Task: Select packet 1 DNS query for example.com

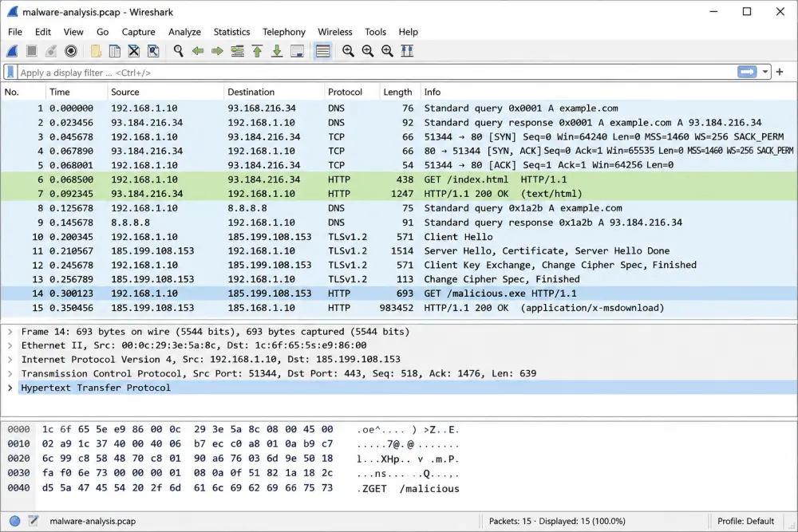Action: point(399,108)
